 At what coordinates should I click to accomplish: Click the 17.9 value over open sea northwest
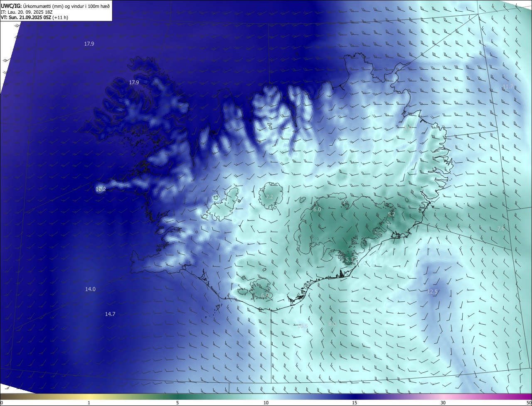click(x=89, y=44)
